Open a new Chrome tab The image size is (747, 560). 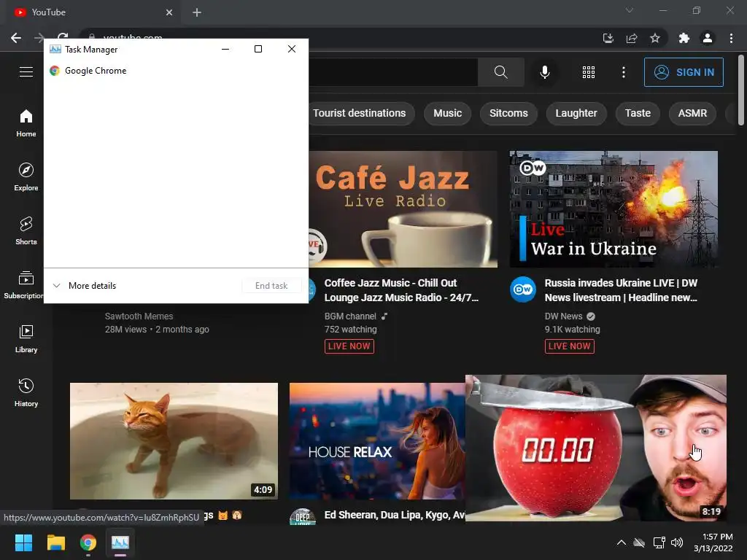tap(197, 12)
